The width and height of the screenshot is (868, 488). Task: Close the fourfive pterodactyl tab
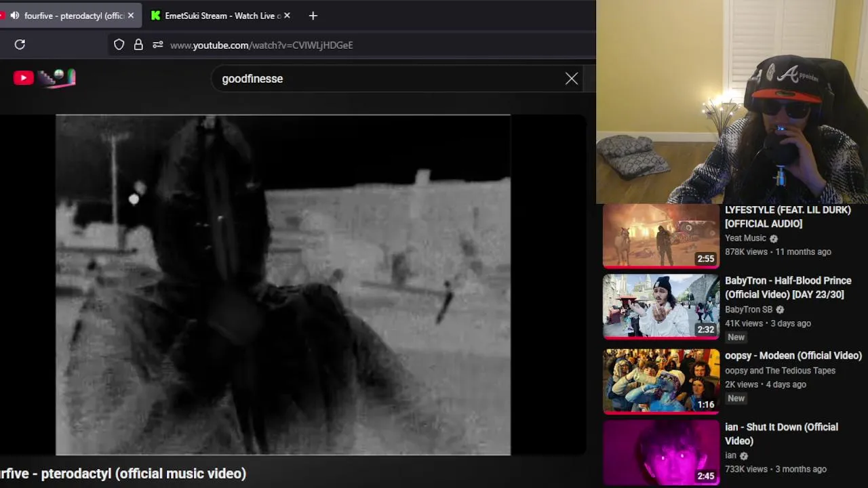(x=130, y=16)
